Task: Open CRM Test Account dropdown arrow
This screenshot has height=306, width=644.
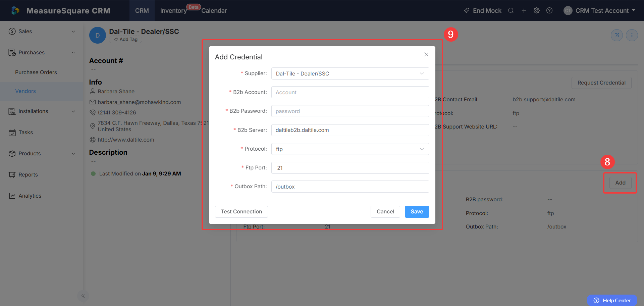Action: click(634, 10)
